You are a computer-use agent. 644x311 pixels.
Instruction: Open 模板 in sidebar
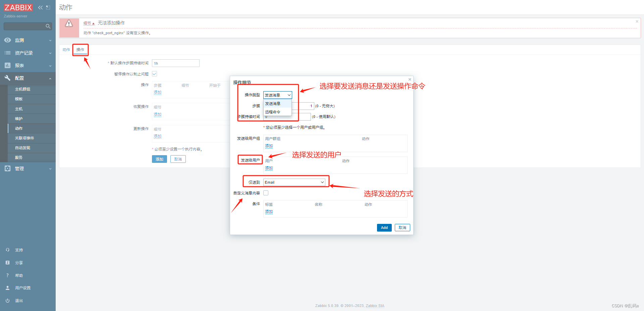(x=32, y=99)
